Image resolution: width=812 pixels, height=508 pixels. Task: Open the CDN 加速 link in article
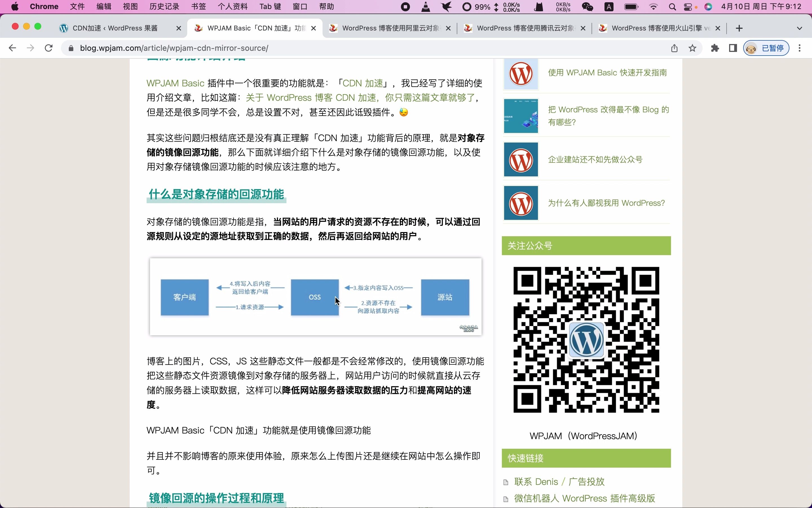click(363, 83)
